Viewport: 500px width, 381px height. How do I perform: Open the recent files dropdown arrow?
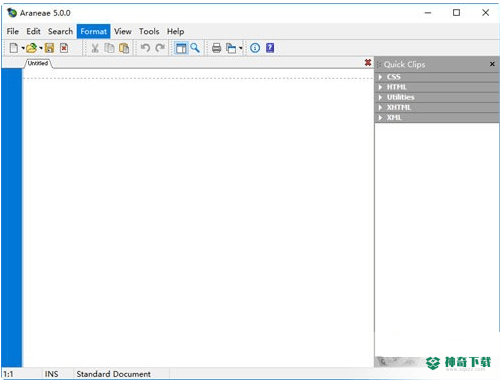(x=41, y=48)
